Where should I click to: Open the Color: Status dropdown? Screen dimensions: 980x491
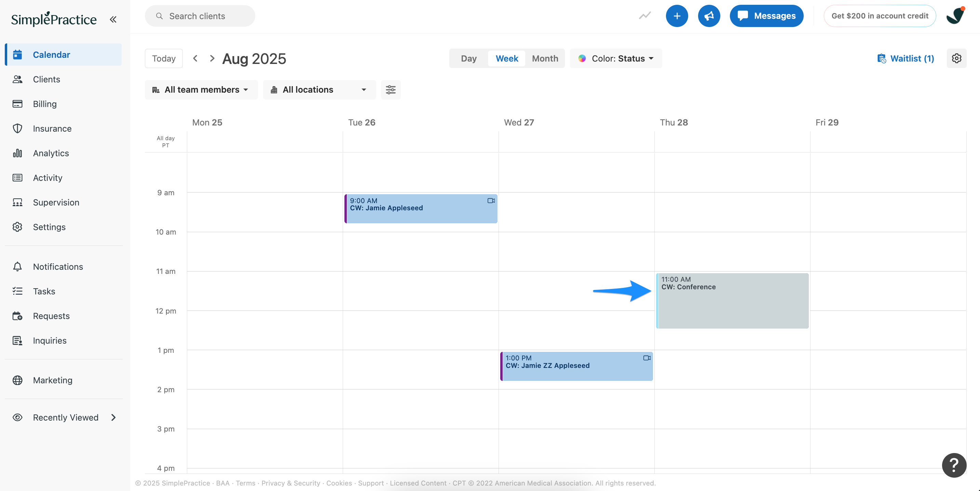tap(616, 58)
